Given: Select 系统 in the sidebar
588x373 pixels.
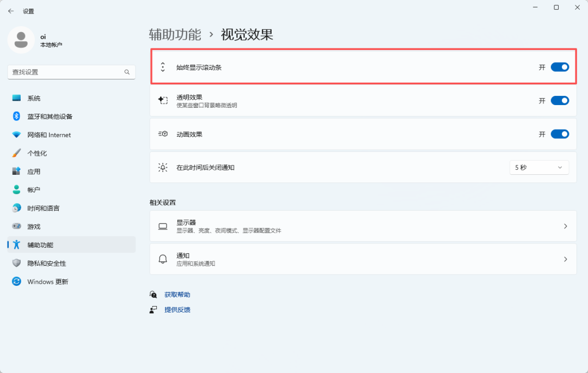Looking at the screenshot, I should tap(71, 98).
